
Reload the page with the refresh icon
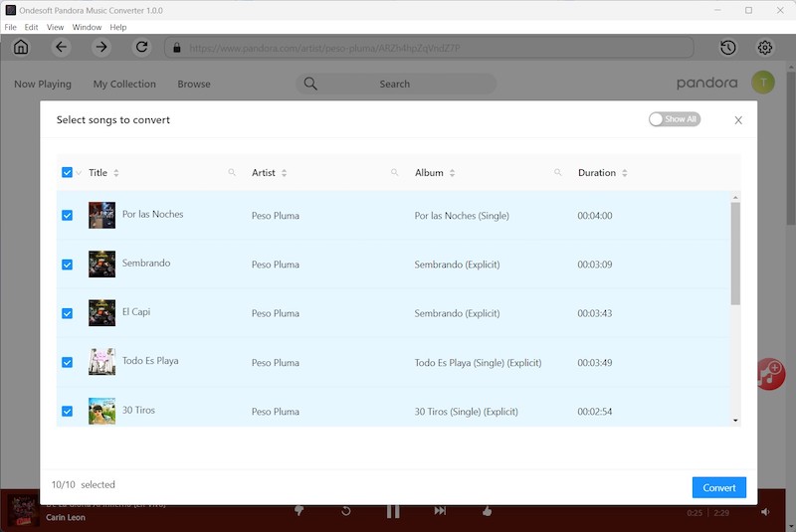coord(141,47)
